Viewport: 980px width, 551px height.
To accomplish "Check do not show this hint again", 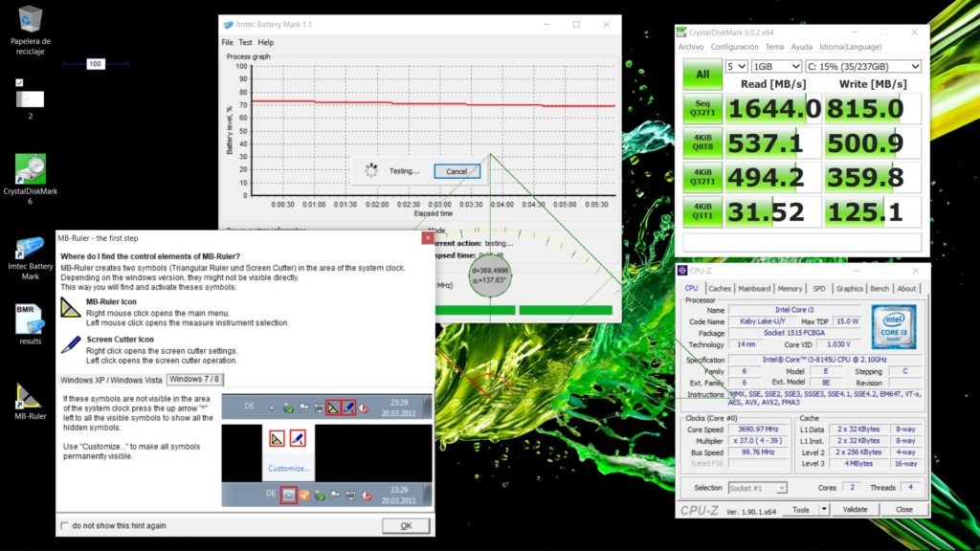I will coord(64,525).
